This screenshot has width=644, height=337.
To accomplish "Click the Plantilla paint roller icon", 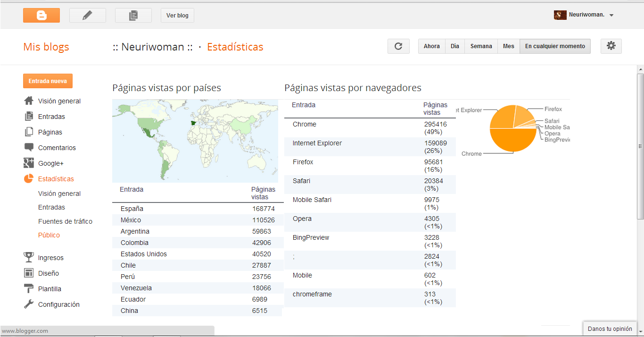I will point(29,288).
